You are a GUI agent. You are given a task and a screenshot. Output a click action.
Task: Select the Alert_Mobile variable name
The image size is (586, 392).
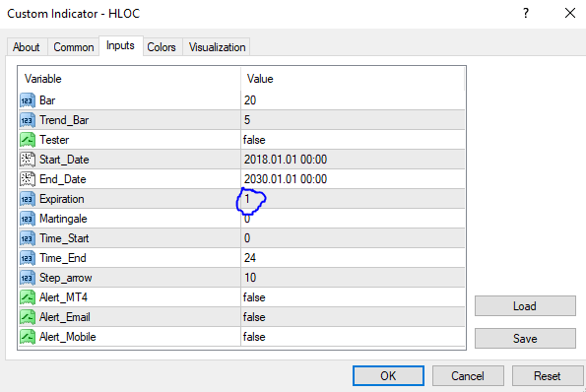(68, 337)
